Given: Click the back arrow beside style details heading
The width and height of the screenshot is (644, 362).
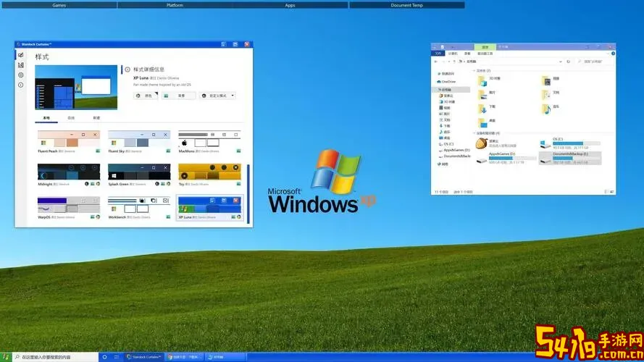Looking at the screenshot, I should [x=127, y=70].
